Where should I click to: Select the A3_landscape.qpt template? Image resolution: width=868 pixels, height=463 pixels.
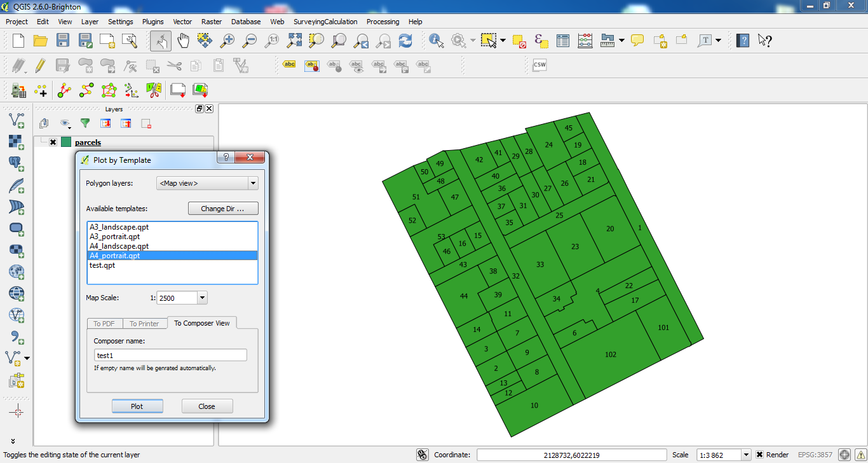[119, 227]
